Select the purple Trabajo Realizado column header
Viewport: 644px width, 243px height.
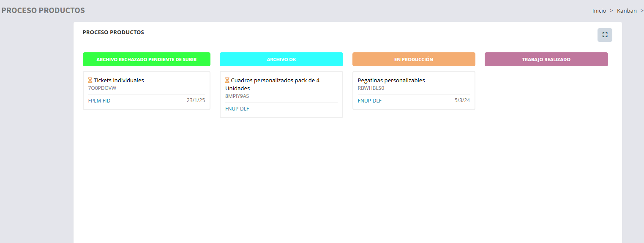[546, 59]
